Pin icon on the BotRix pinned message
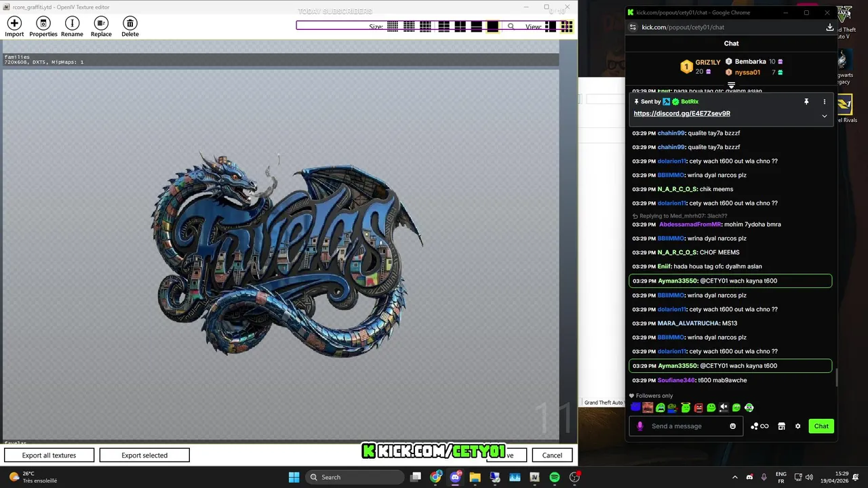This screenshot has height=488, width=868. [806, 102]
